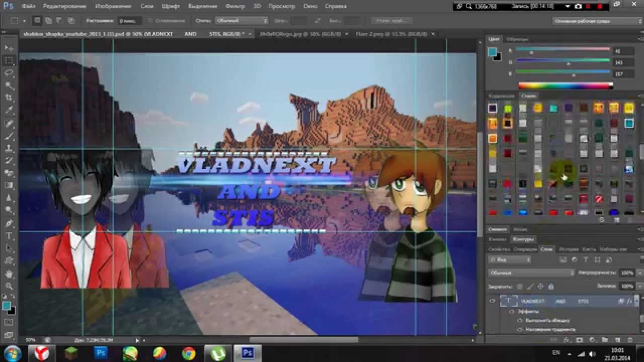Click the add layer mask icon
This screenshot has height=362, width=644.
[x=579, y=340]
